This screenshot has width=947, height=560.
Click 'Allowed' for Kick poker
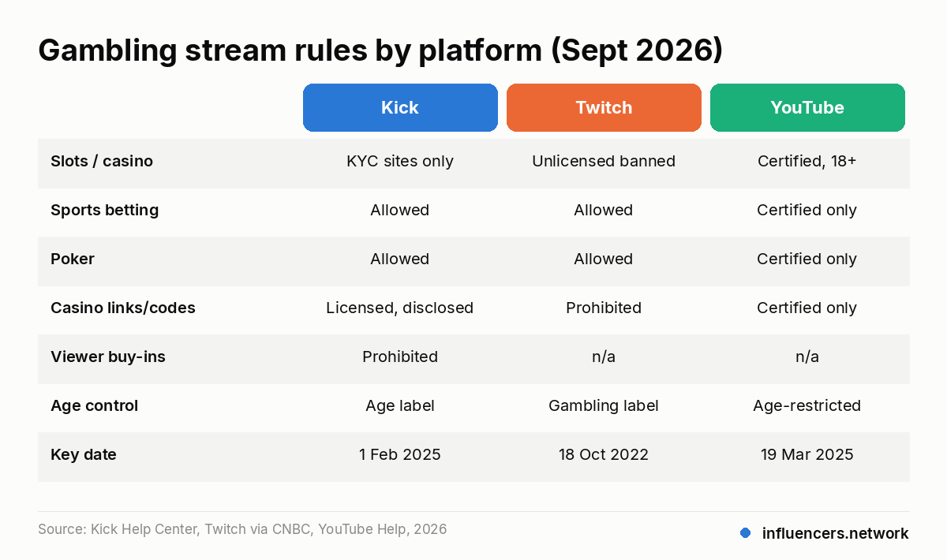tap(400, 259)
